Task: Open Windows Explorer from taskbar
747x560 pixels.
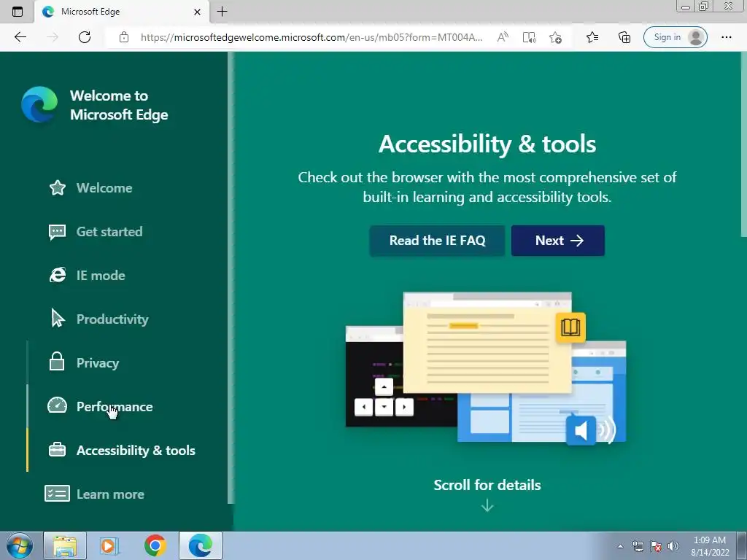Action: [x=65, y=545]
